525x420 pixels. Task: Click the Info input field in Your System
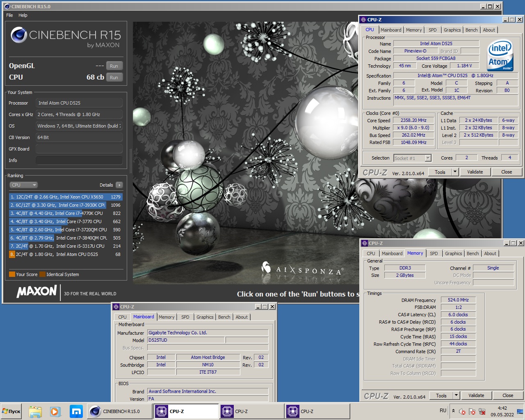pyautogui.click(x=79, y=160)
